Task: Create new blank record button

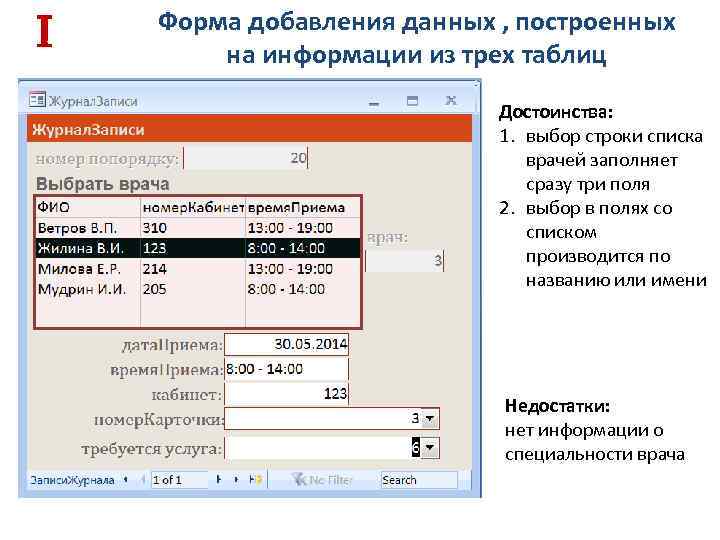Action: click(x=256, y=479)
